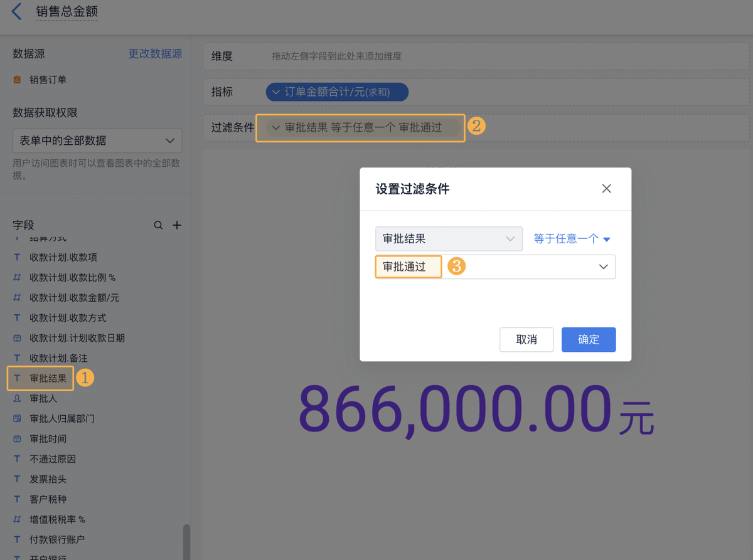753x560 pixels.
Task: Select the 发票抬头 field
Action: [x=48, y=479]
